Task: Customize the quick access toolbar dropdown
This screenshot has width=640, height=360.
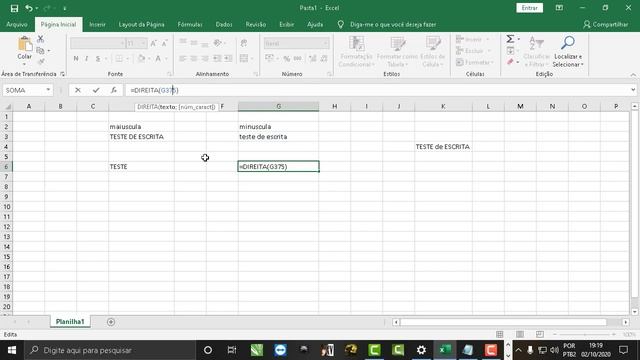Action: [x=64, y=8]
